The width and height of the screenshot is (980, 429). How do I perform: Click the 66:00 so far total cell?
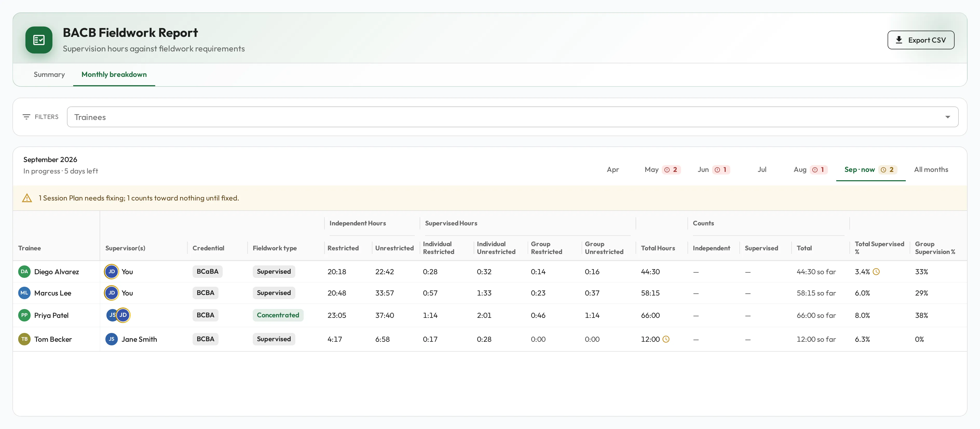tap(816, 315)
